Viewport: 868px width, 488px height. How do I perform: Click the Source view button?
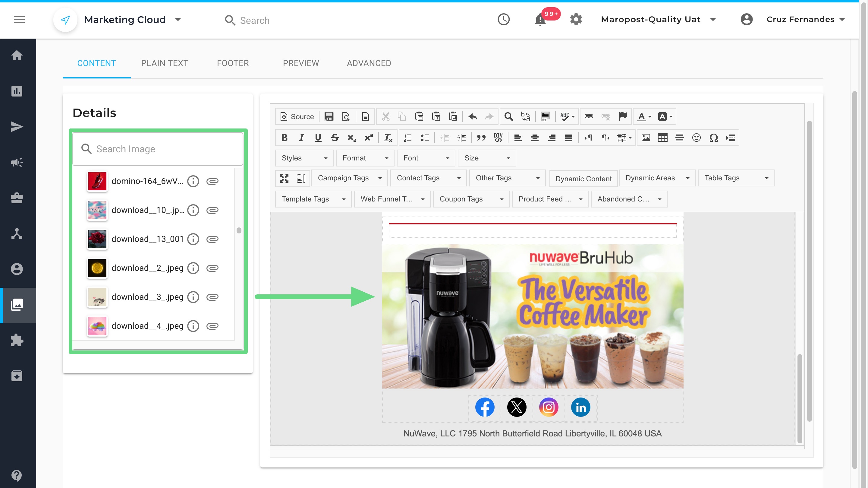[297, 116]
